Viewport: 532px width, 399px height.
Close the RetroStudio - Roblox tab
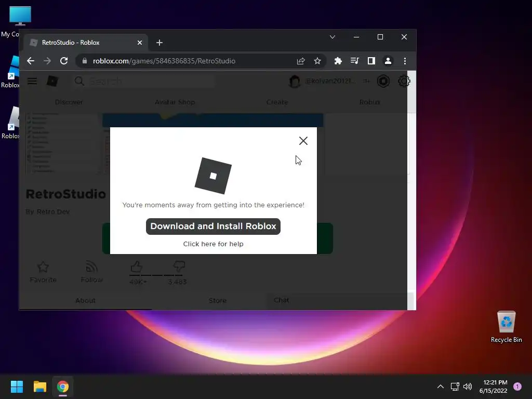coord(139,43)
